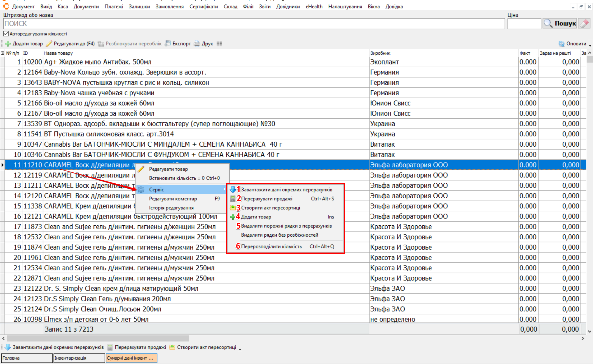The width and height of the screenshot is (593, 364).
Task: Expand the bottom toolbar overflow arrow
Action: 240,349
